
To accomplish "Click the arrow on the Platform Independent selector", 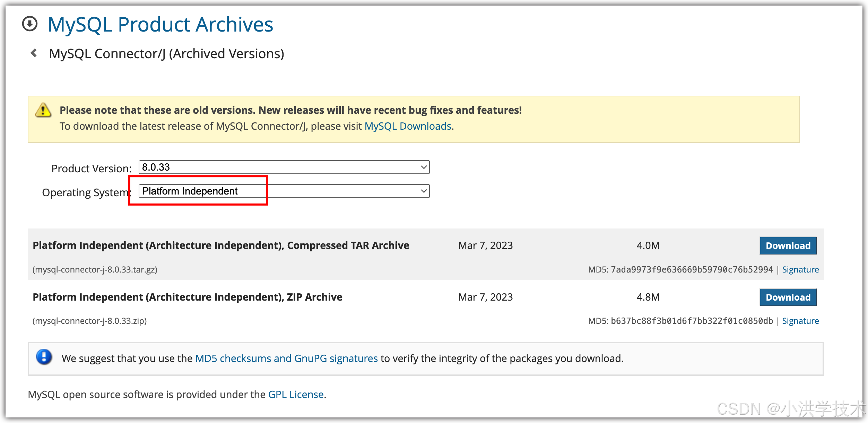I will 423,191.
